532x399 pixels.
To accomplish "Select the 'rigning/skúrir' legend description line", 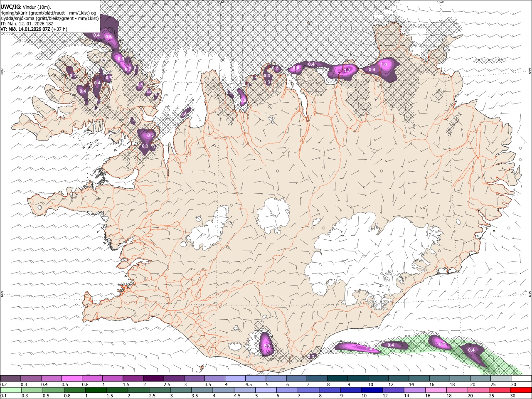I will [x=48, y=12].
